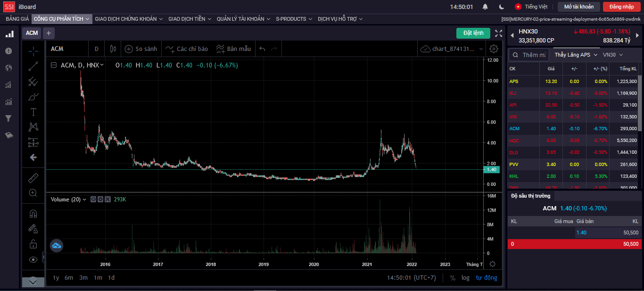
Task: Click Mở tài khoản button
Action: click(x=579, y=7)
